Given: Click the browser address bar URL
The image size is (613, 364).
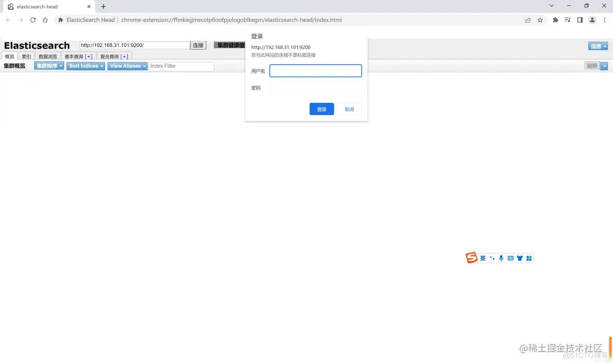Looking at the screenshot, I should coord(231,20).
